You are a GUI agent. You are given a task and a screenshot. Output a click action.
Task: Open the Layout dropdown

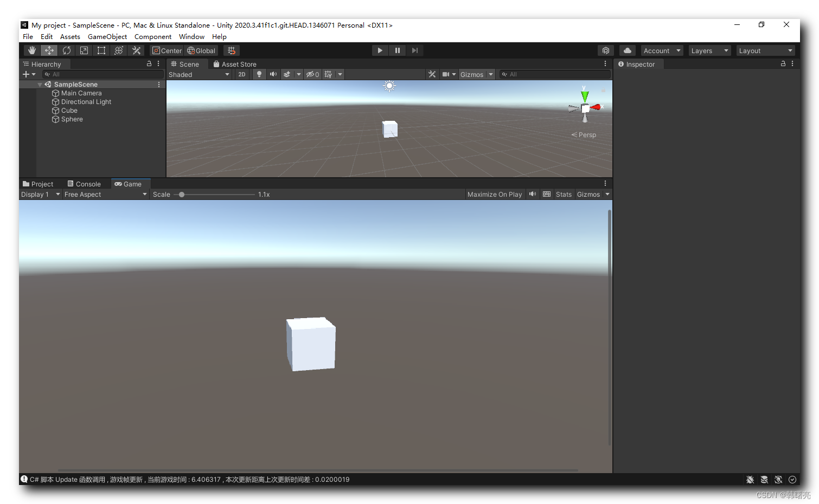pos(765,50)
